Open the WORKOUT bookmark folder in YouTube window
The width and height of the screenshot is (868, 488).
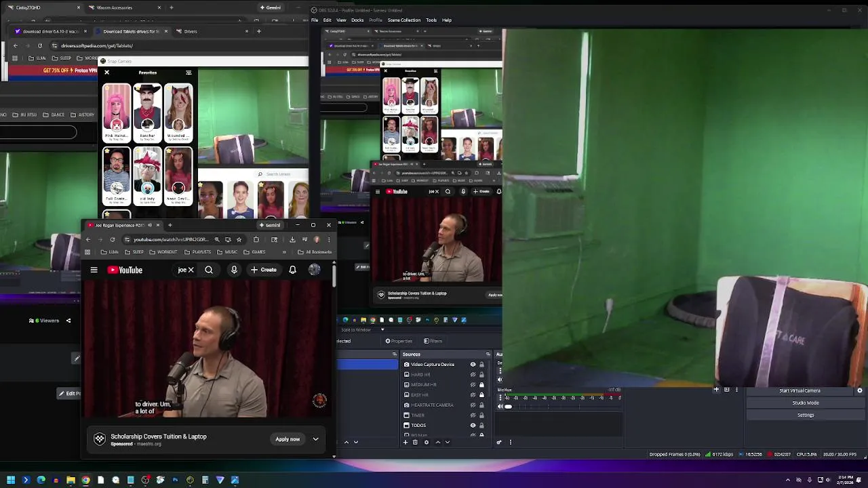pos(163,252)
